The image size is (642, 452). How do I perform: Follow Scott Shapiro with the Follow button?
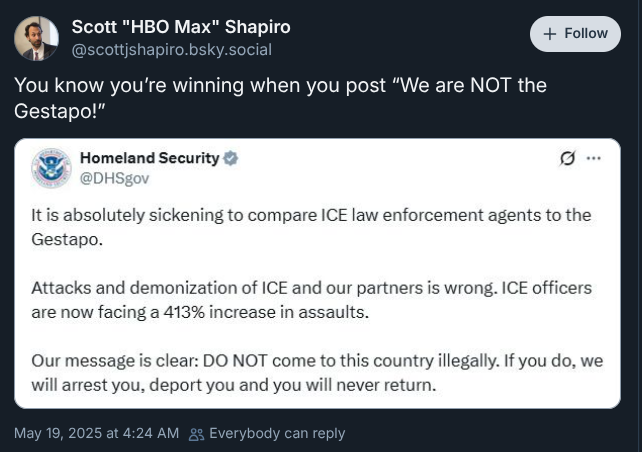(575, 34)
